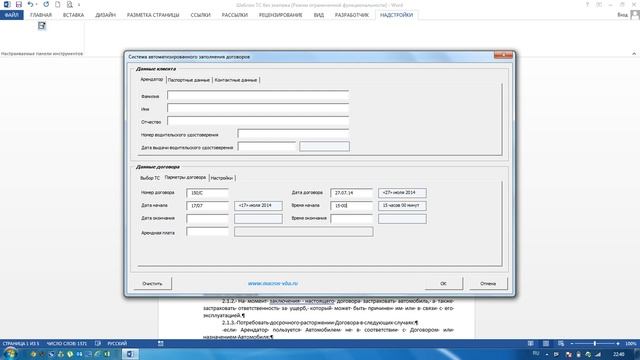Select the НАДСТРОЙКИ ribbon tab
The height and width of the screenshot is (360, 640).
point(396,15)
